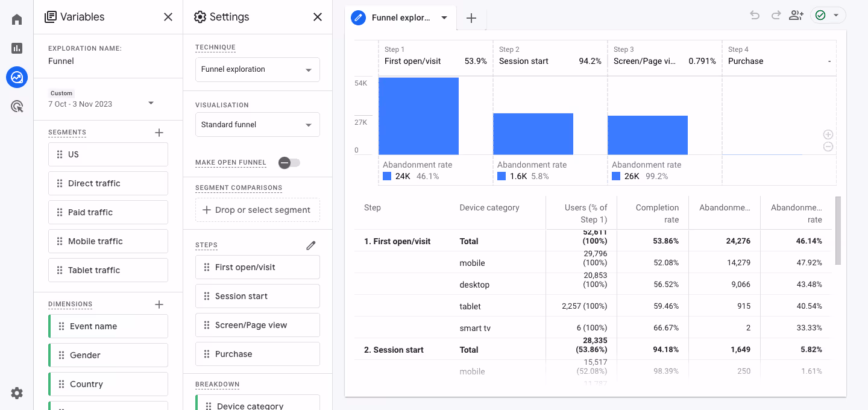Open the date range dropdown
868x410 pixels.
point(151,103)
